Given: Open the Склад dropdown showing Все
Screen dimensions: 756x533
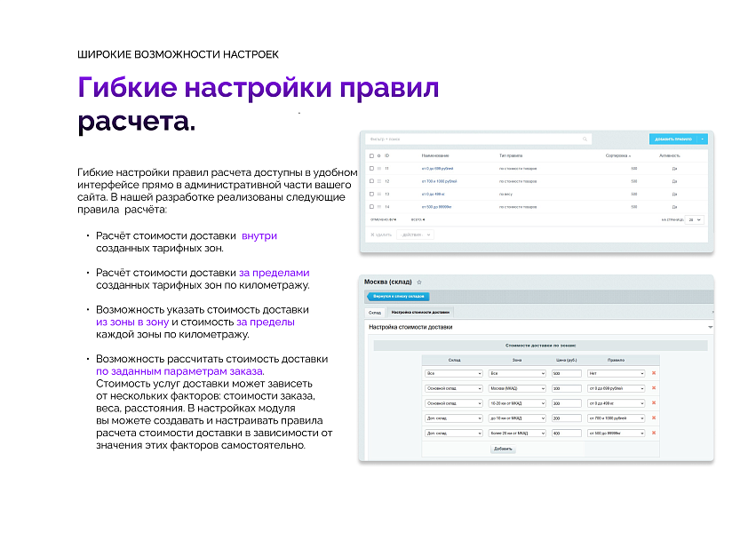Looking at the screenshot, I should 454,374.
